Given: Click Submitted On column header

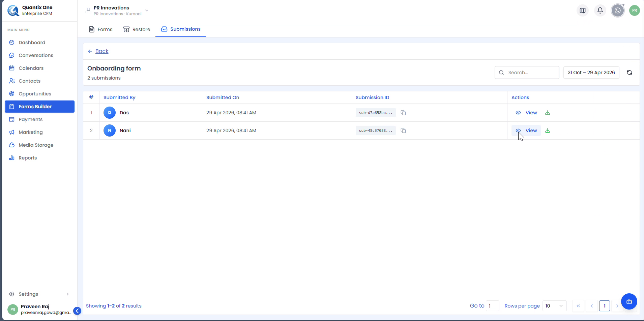Looking at the screenshot, I should pos(223,97).
